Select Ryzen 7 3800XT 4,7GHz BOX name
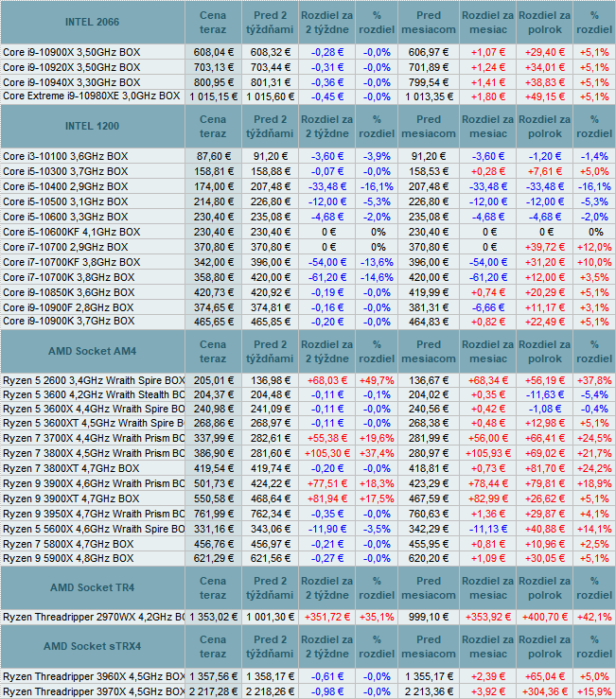616x699 pixels. (x=71, y=469)
